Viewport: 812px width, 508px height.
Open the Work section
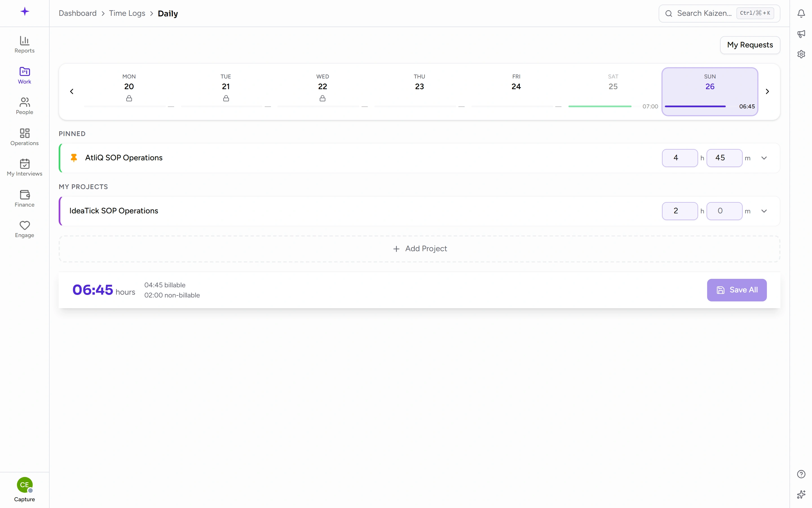(x=25, y=76)
